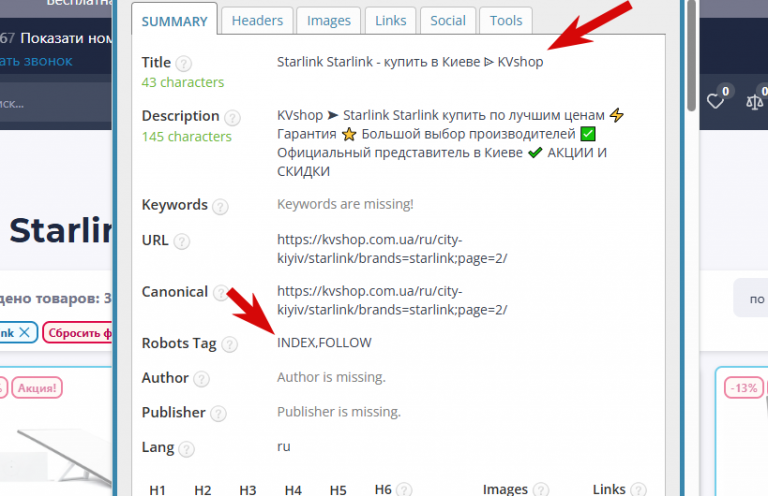
Task: Click the -13% discount badge
Action: (744, 388)
